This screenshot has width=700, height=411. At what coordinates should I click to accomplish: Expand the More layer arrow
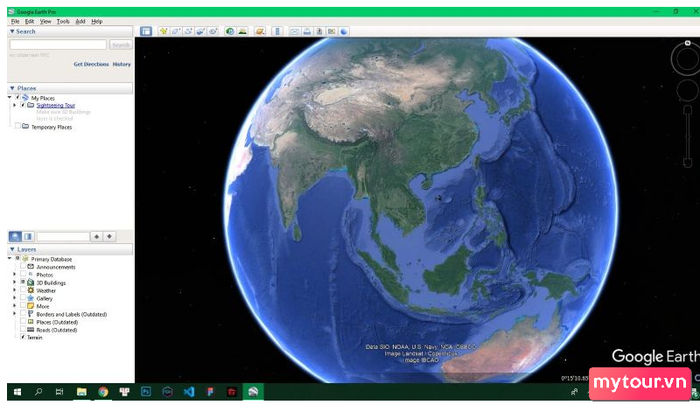pyautogui.click(x=14, y=306)
